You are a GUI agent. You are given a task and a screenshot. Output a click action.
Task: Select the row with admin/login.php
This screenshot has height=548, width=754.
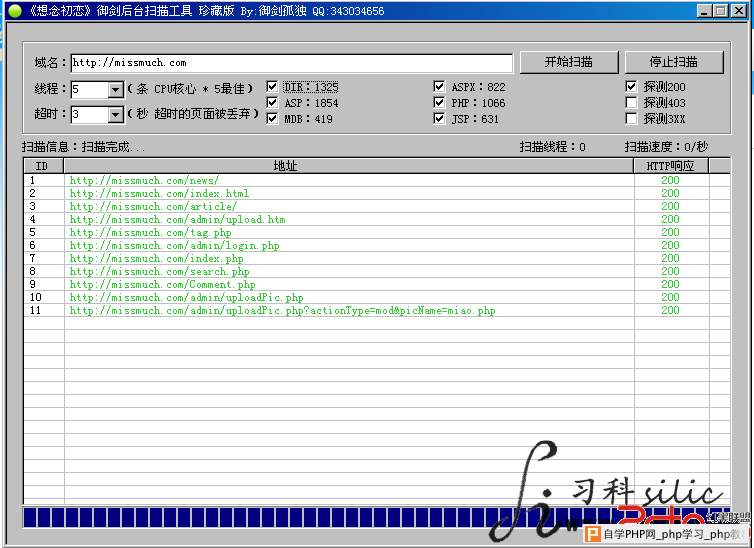pyautogui.click(x=377, y=245)
